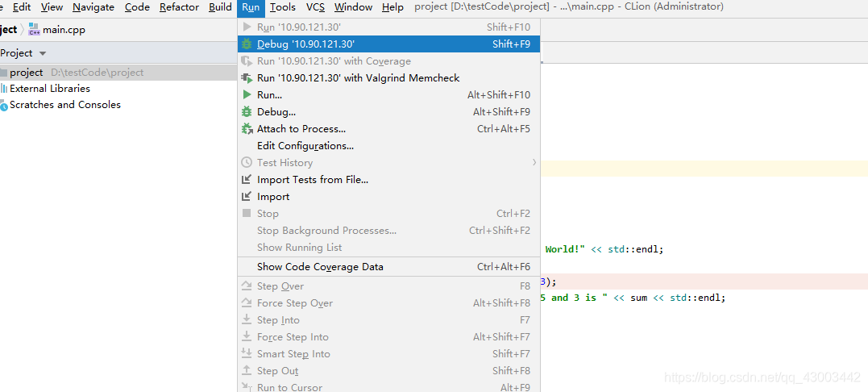868x392 pixels.
Task: Open the Project view dropdown arrow
Action: 43,54
